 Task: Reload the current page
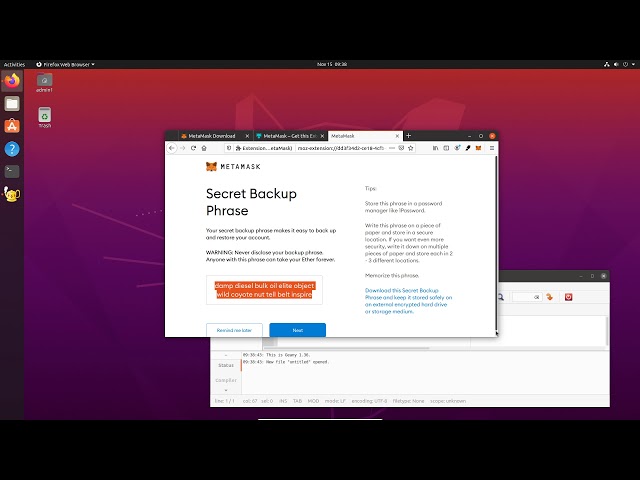pos(193,148)
